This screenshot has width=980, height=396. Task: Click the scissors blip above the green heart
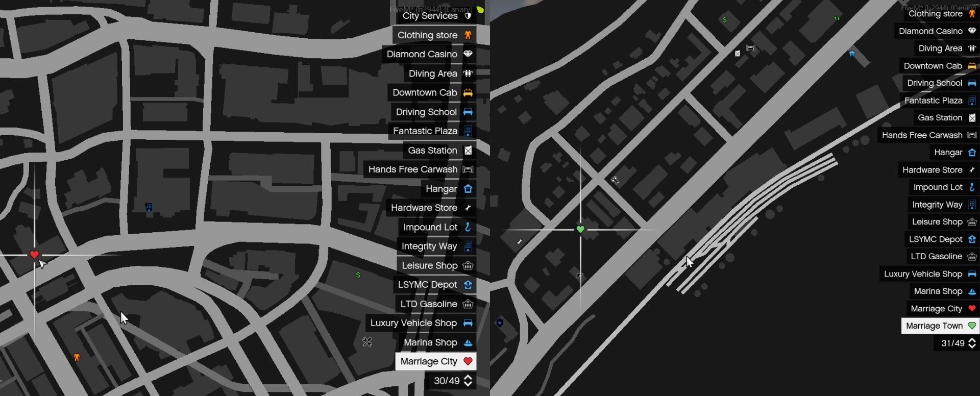coord(615,180)
